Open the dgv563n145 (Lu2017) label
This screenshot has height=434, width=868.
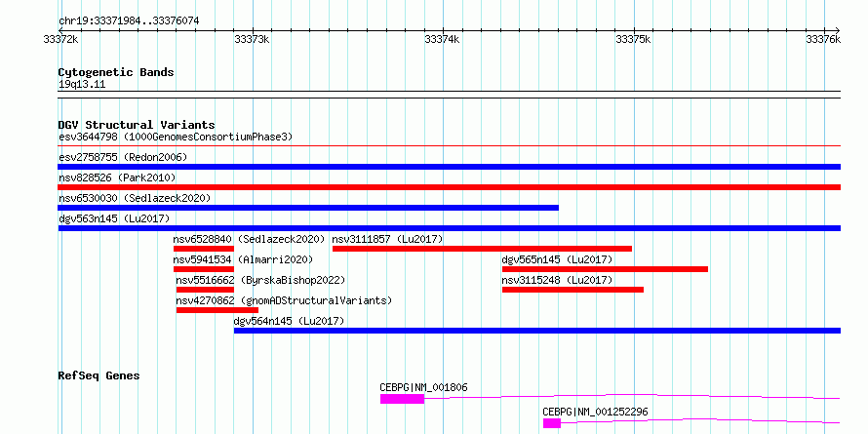[x=114, y=218]
